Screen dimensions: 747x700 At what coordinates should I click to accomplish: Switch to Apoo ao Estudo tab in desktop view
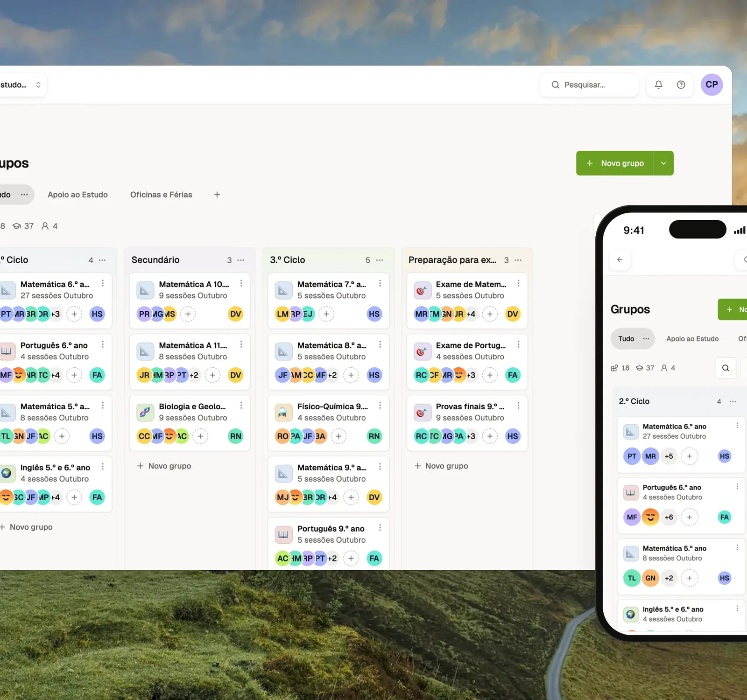coord(78,195)
